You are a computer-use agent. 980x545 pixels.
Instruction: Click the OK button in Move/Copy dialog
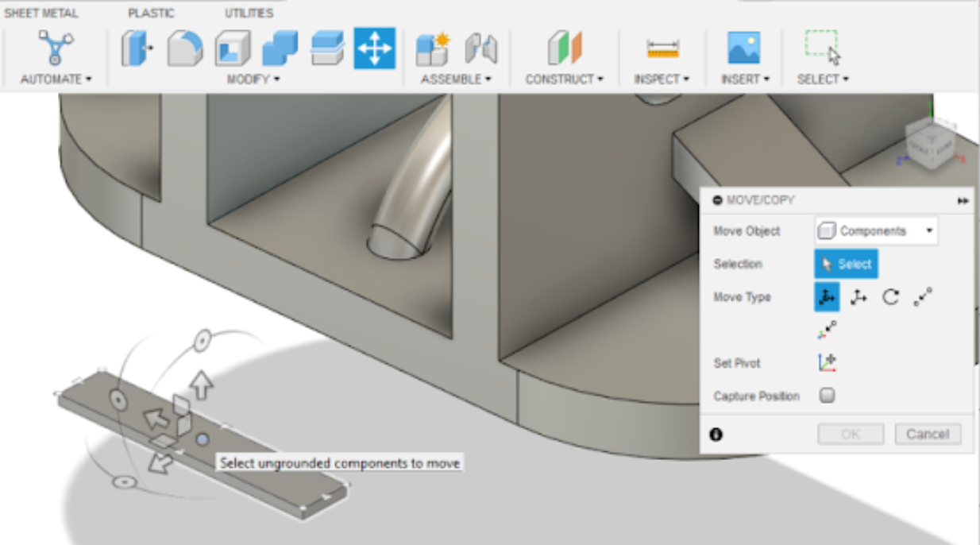851,435
